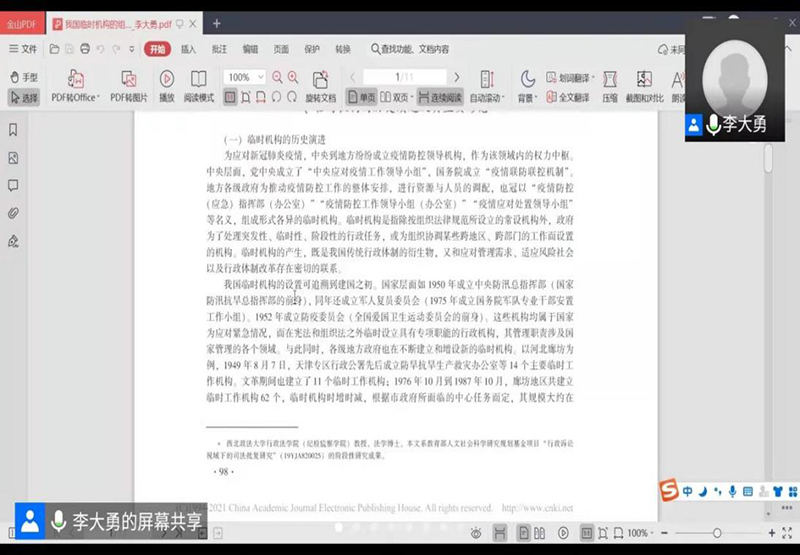The width and height of the screenshot is (800, 555).
Task: Open the 插入 ribbon tab
Action: (x=188, y=49)
